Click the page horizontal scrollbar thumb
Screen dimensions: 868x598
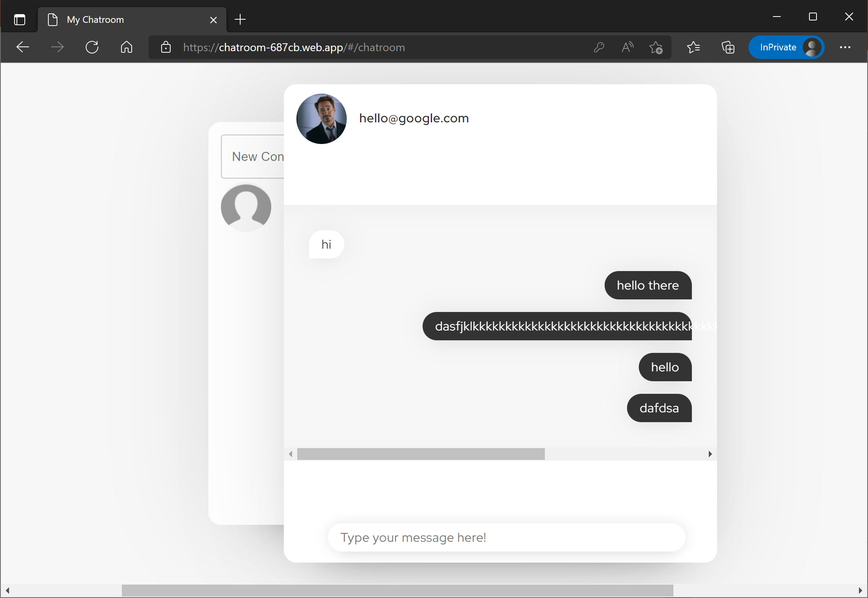397,591
